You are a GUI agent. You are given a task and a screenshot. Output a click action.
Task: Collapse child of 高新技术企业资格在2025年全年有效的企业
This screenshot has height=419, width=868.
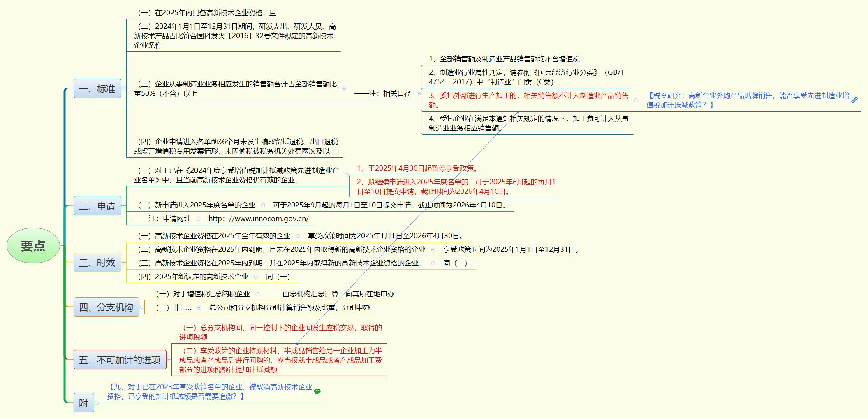point(298,236)
